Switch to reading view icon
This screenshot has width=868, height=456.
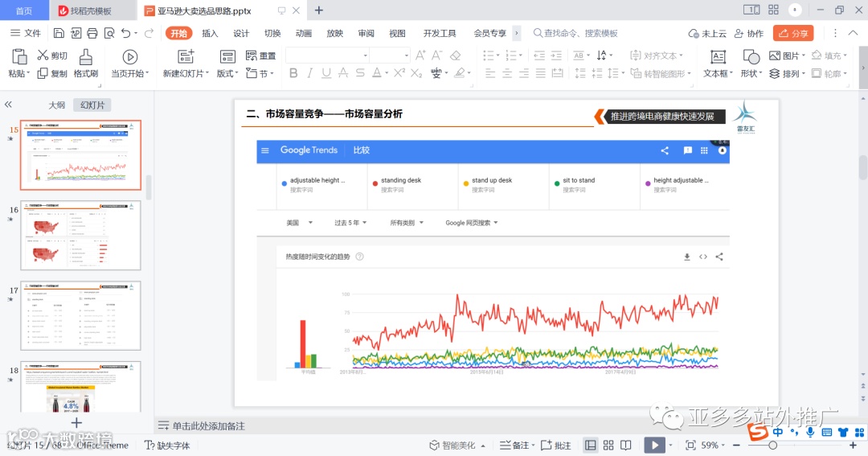(625, 446)
